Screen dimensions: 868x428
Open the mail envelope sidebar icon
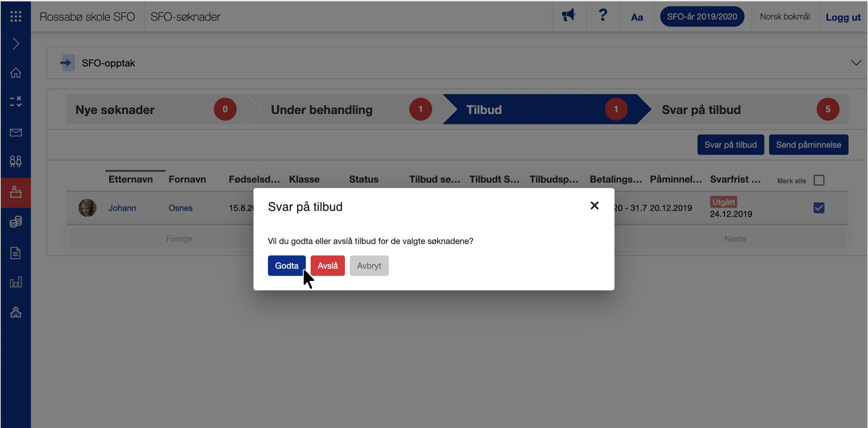16,133
